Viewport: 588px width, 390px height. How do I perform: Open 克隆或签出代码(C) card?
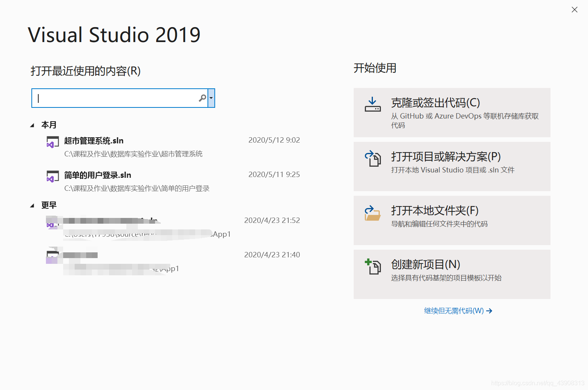pos(452,112)
